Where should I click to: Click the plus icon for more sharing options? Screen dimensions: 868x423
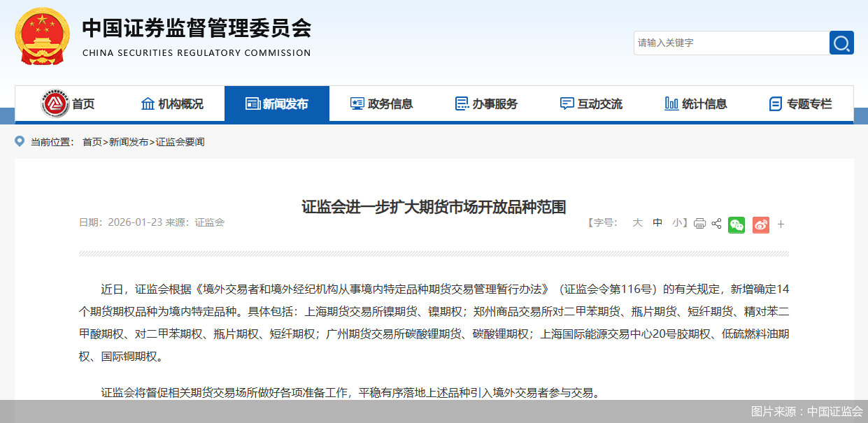(x=781, y=224)
